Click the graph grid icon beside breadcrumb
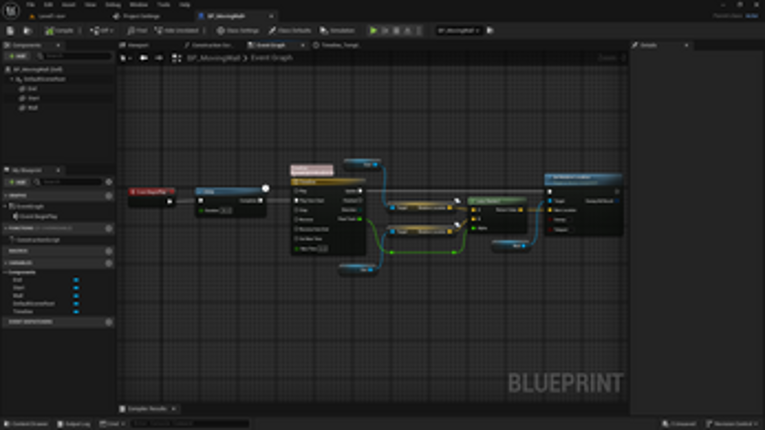The image size is (765, 430). (177, 58)
